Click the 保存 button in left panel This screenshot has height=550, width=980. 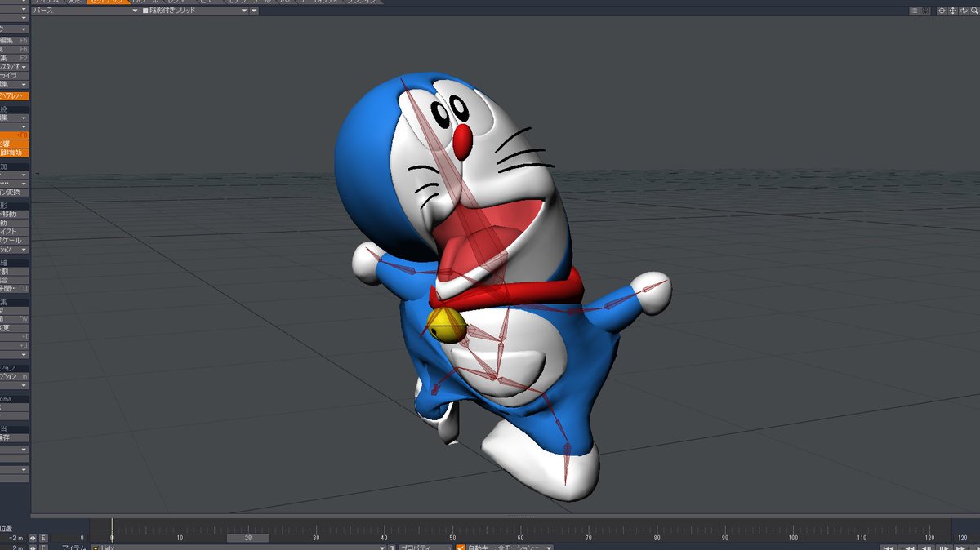[14, 437]
